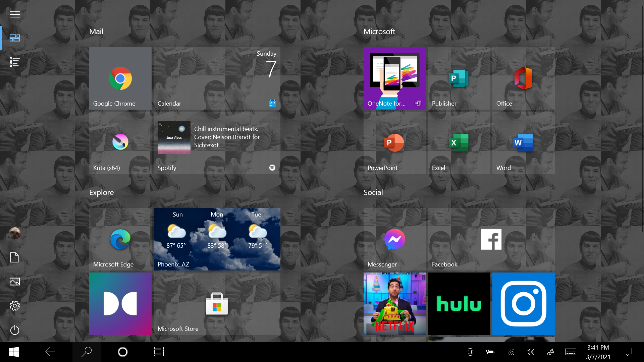Viewport: 644px width, 362px height.
Task: Open user account picture menu
Action: (x=15, y=233)
